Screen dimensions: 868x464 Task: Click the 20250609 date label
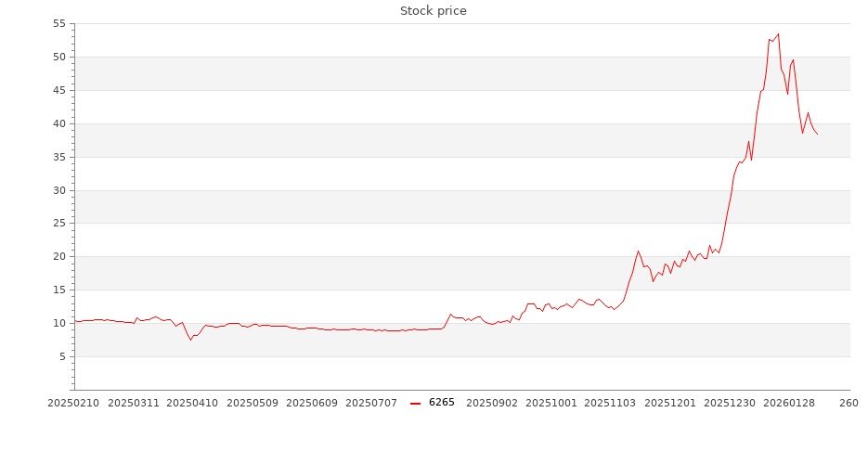pyautogui.click(x=312, y=403)
